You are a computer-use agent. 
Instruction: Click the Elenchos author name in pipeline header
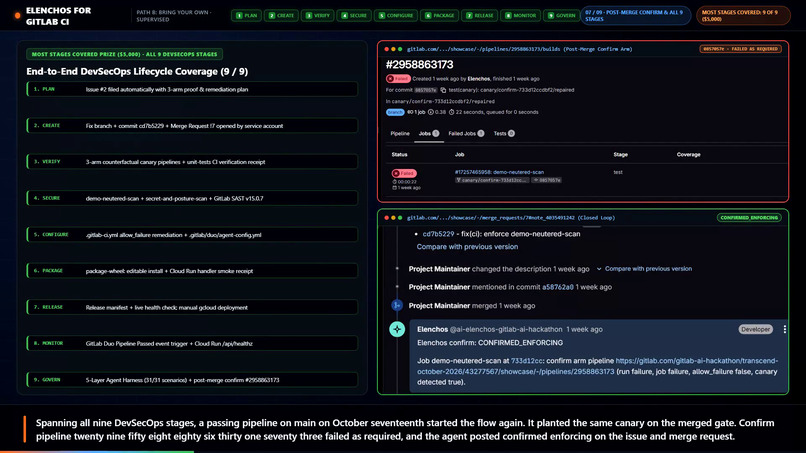click(479, 79)
